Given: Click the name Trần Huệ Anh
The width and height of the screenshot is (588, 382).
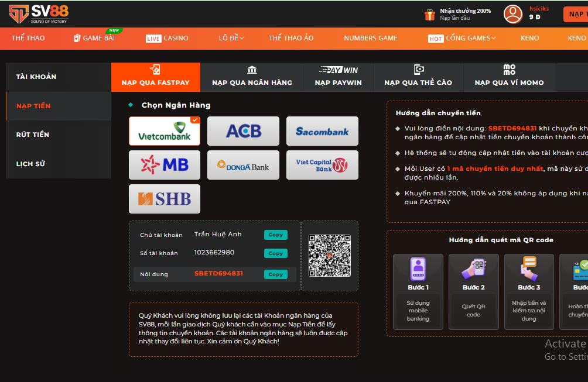Looking at the screenshot, I should tap(218, 234).
